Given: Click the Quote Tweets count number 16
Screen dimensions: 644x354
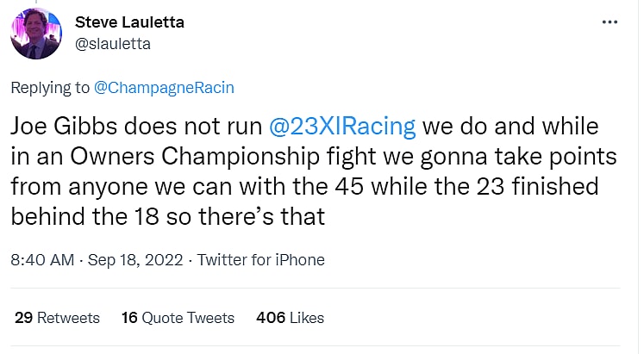Looking at the screenshot, I should 130,318.
